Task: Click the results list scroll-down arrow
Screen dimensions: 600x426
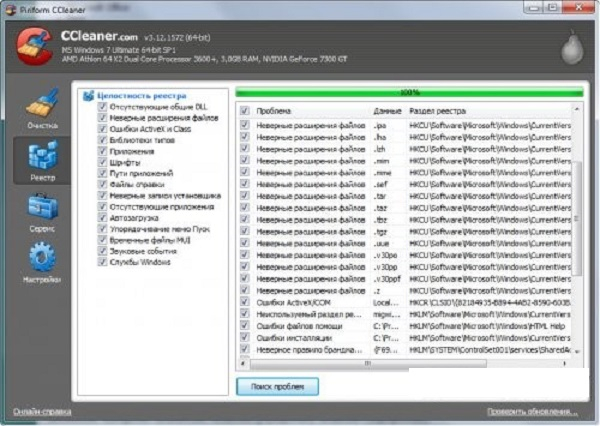Action: pyautogui.click(x=577, y=351)
